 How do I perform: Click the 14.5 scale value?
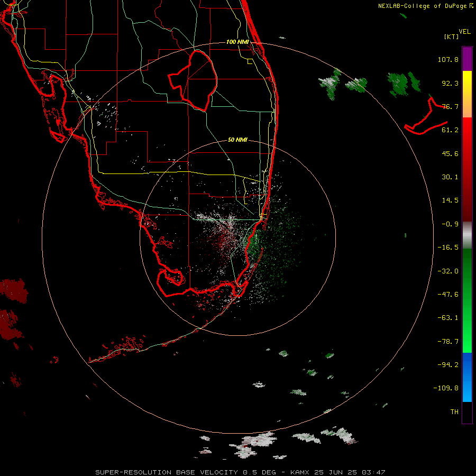coord(450,200)
